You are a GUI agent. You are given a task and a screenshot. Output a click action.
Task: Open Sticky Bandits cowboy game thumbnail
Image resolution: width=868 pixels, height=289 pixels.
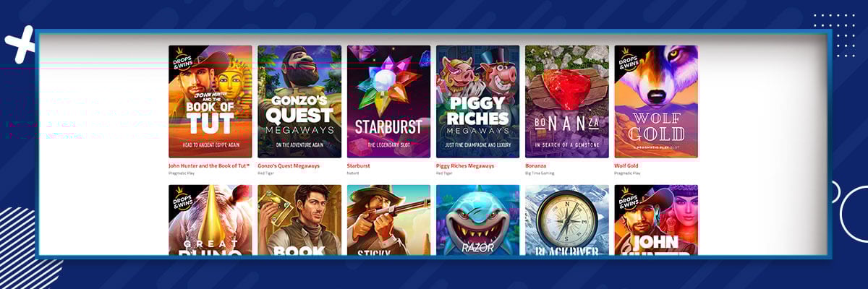(388, 220)
